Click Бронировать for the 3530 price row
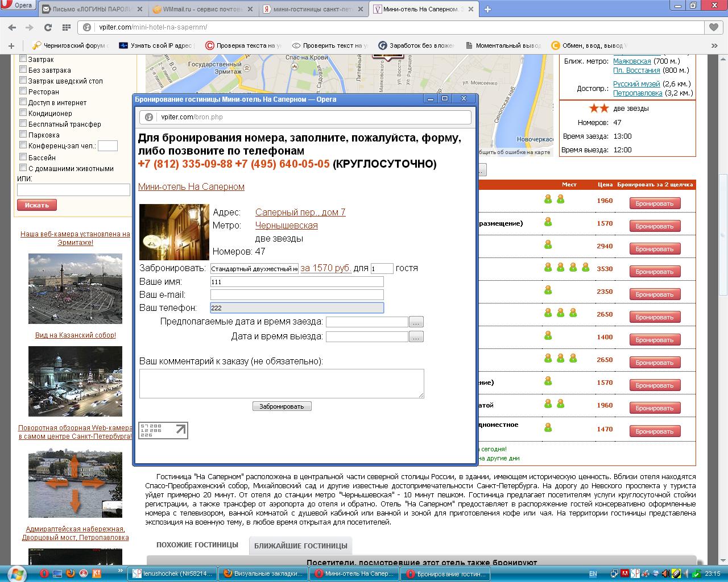This screenshot has height=582, width=728. 654,272
